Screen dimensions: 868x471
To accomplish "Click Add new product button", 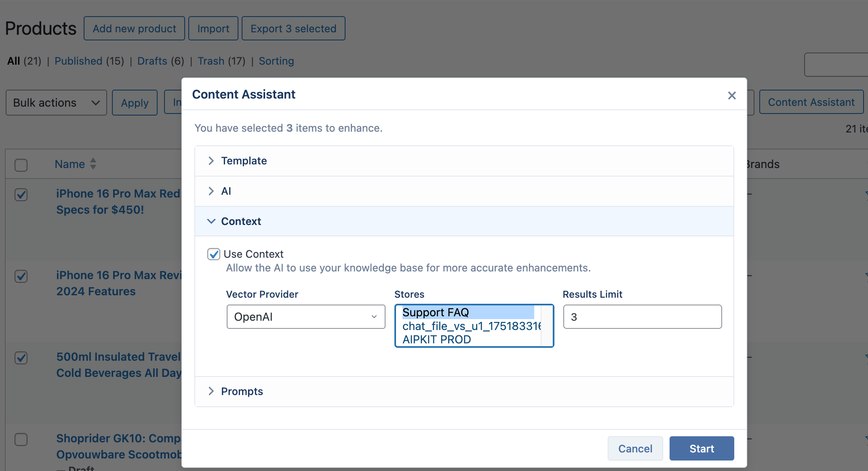I will (x=134, y=28).
